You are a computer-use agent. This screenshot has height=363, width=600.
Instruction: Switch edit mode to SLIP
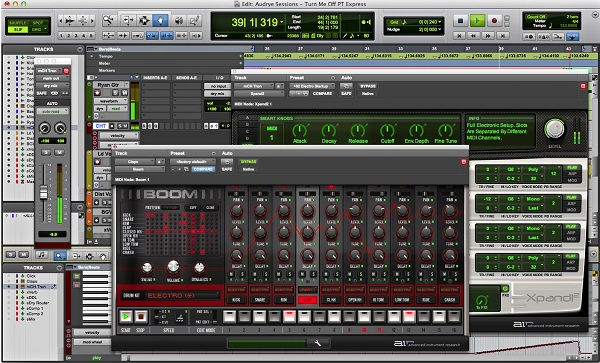[x=17, y=29]
